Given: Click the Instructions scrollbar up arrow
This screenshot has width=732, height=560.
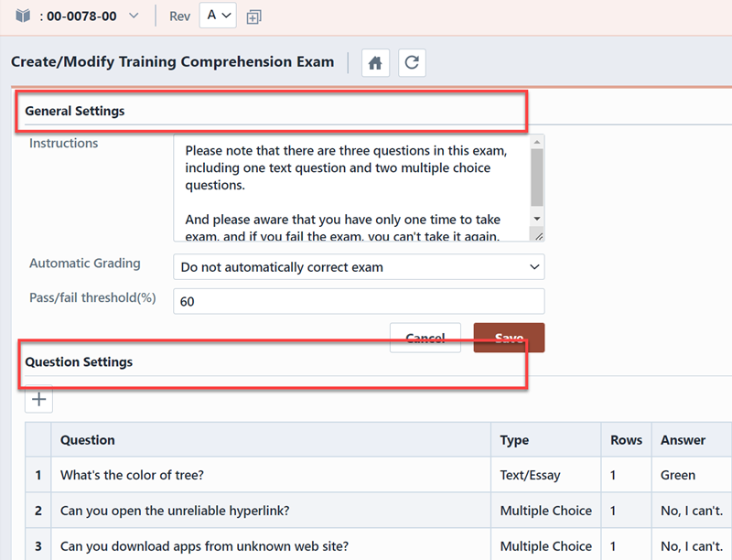Looking at the screenshot, I should pos(537,142).
